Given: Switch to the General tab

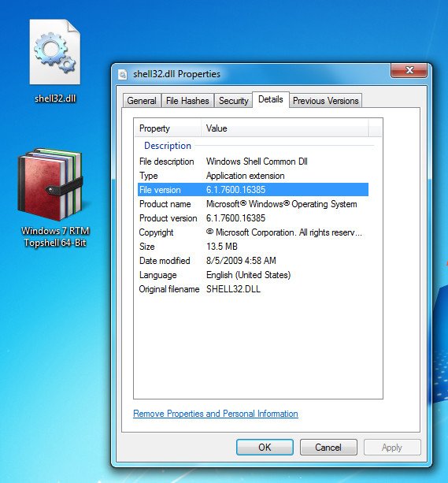Looking at the screenshot, I should tap(142, 101).
